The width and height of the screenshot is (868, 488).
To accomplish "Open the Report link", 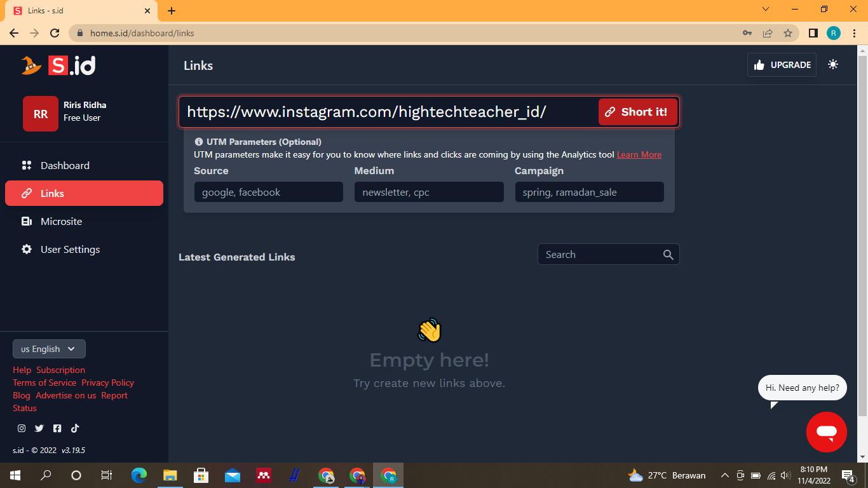I will [114, 395].
